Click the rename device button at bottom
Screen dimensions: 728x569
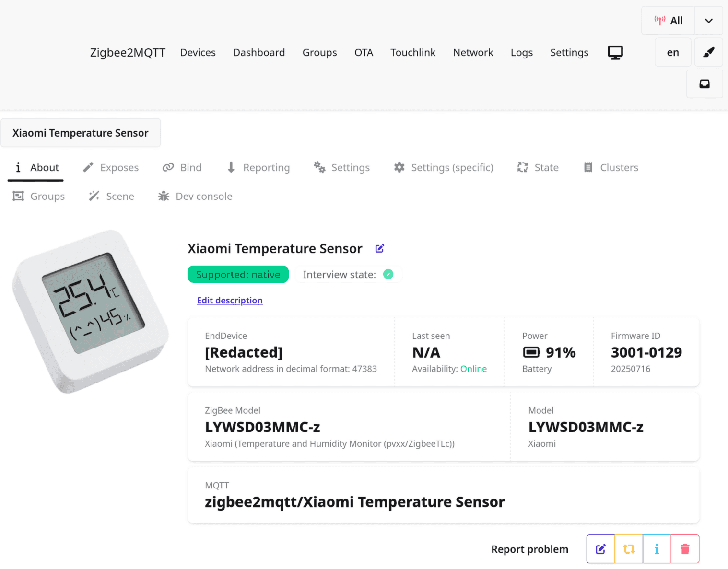tap(600, 549)
